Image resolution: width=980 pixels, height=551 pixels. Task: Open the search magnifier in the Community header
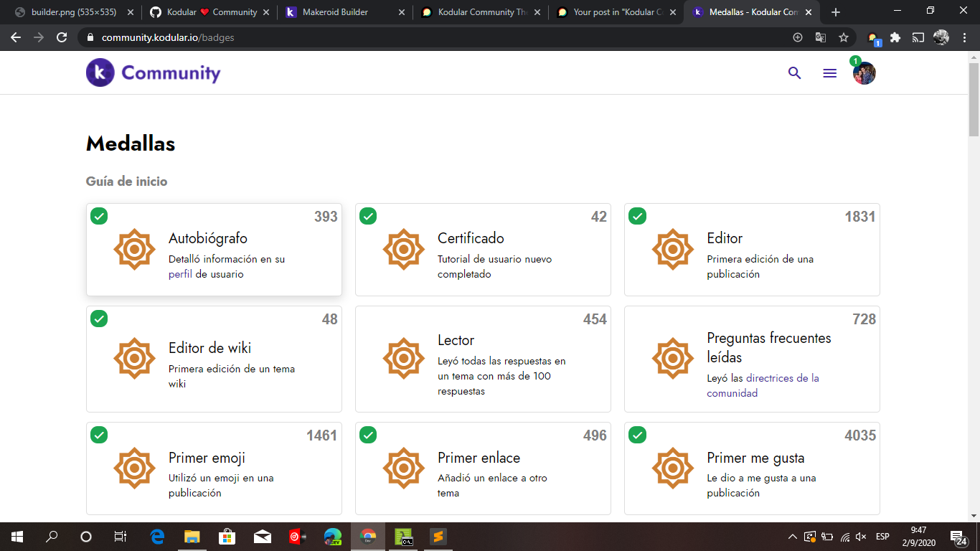(794, 73)
